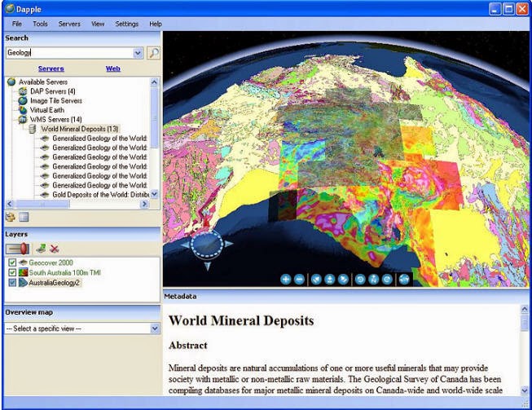Click the Virtual Earth icon
The image size is (532, 410).
pyautogui.click(x=23, y=110)
